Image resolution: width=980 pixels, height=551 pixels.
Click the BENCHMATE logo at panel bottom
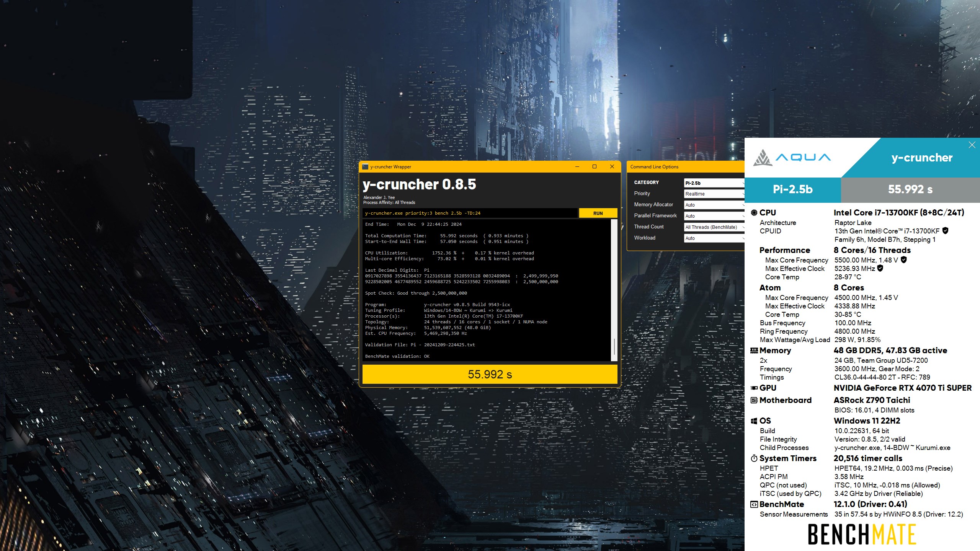point(862,534)
